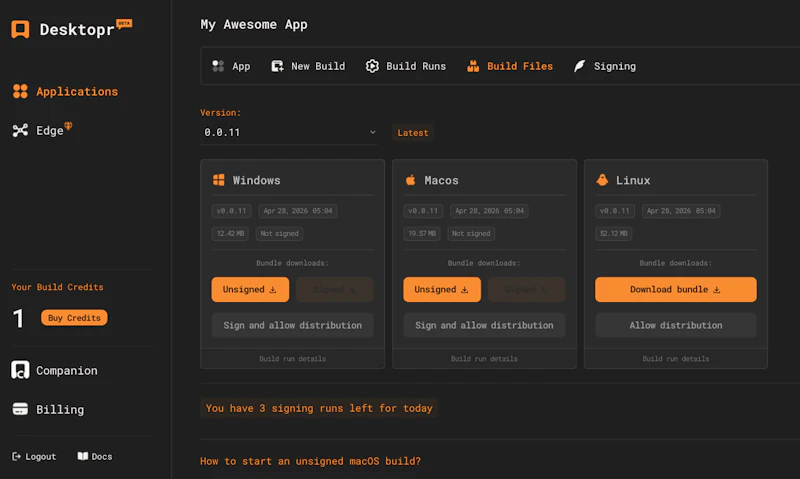
Task: Click Sign and allow distribution for Windows
Action: click(x=292, y=325)
